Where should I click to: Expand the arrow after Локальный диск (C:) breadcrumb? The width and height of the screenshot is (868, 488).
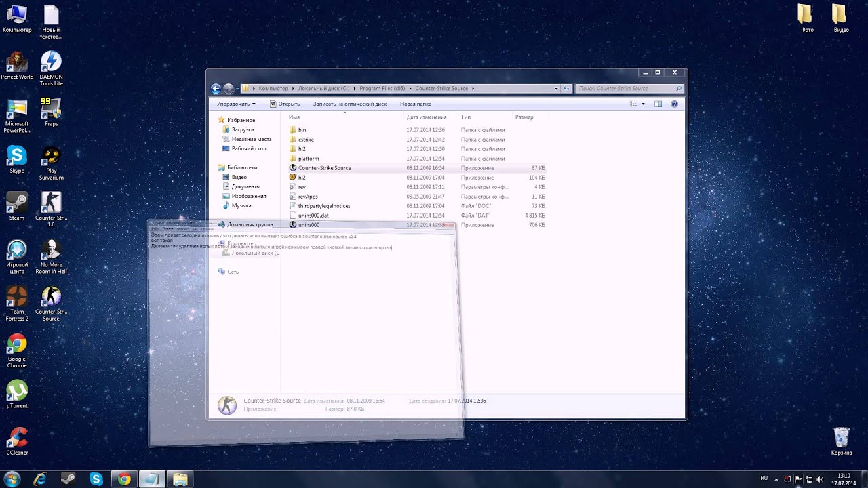click(x=354, y=88)
